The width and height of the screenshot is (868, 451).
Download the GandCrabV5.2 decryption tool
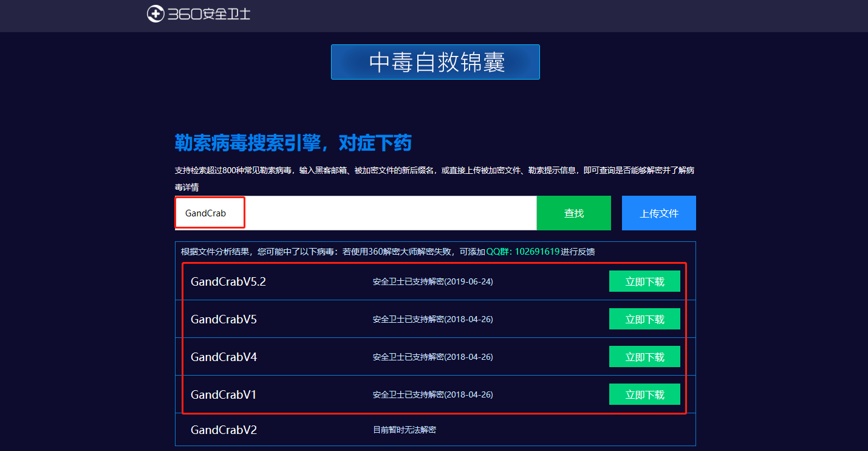(644, 282)
